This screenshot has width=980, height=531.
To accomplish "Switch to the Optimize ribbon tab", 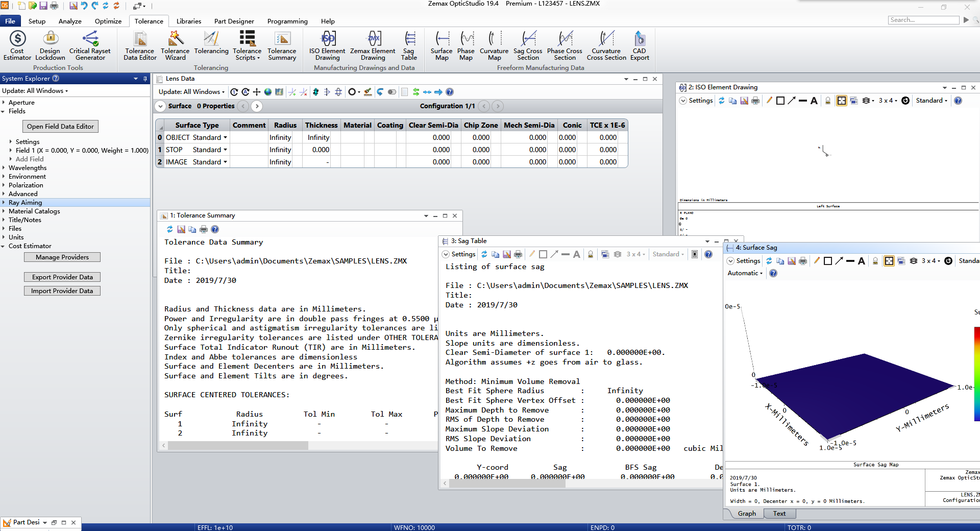I will (x=108, y=21).
